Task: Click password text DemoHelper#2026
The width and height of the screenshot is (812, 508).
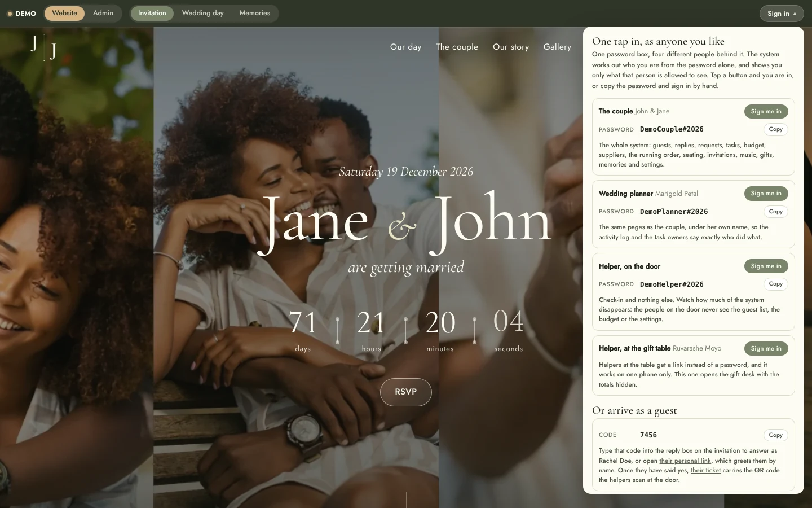Action: point(672,284)
